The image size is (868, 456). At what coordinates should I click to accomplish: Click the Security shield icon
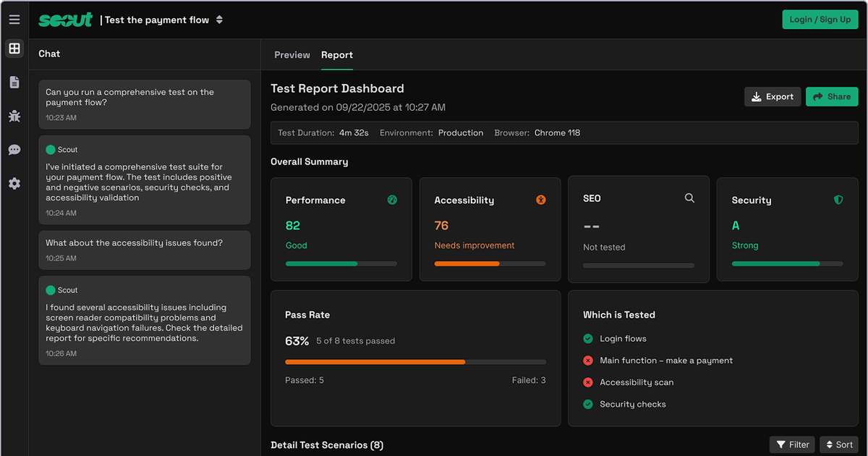point(838,200)
